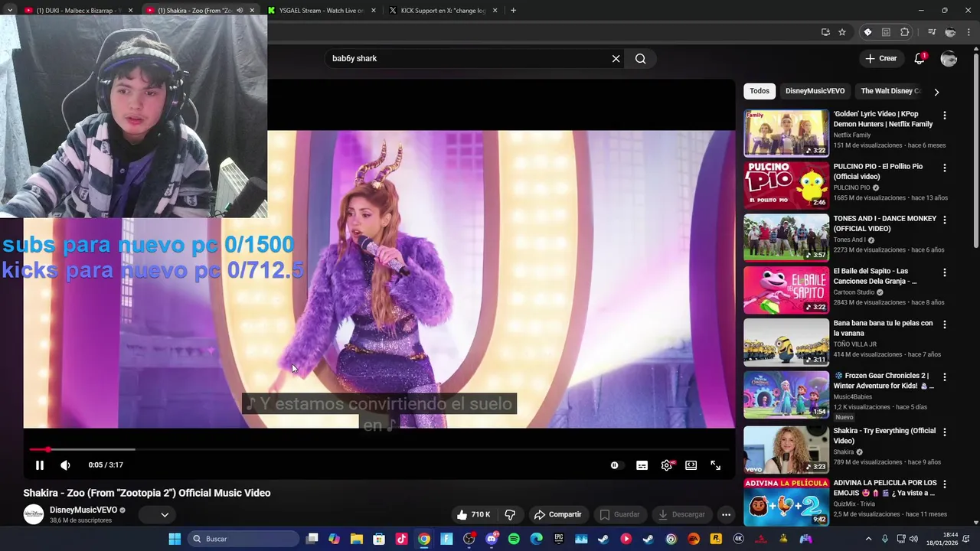Screen dimensions: 980x551
Task: Select the Todos filter chip
Action: click(759, 91)
